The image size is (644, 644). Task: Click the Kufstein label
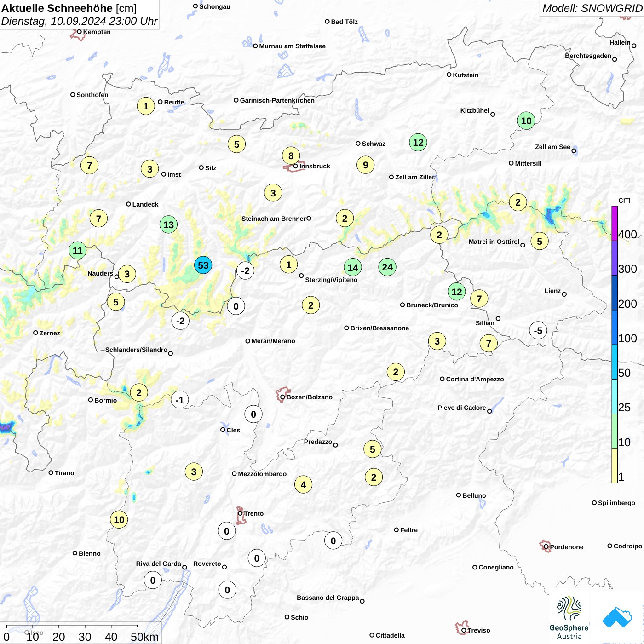coord(466,75)
